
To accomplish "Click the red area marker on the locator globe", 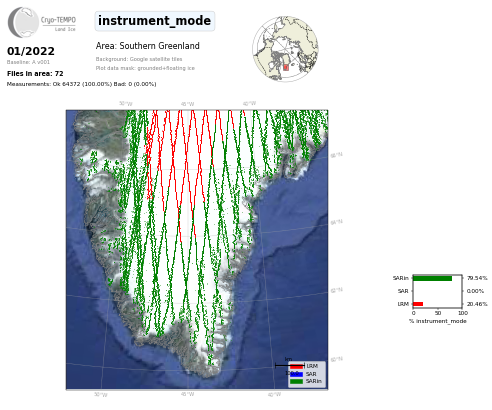I will coord(286,67).
